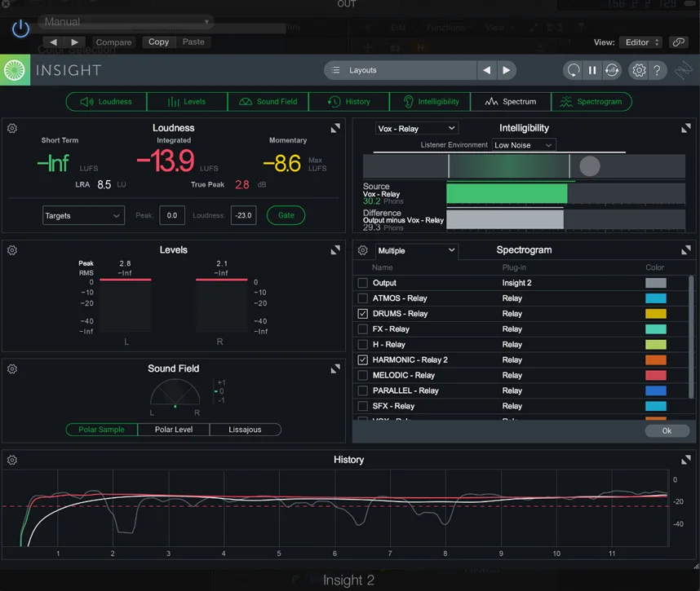Click the waveform reset icon beside pause
Image resolution: width=700 pixels, height=591 pixels.
tap(612, 70)
